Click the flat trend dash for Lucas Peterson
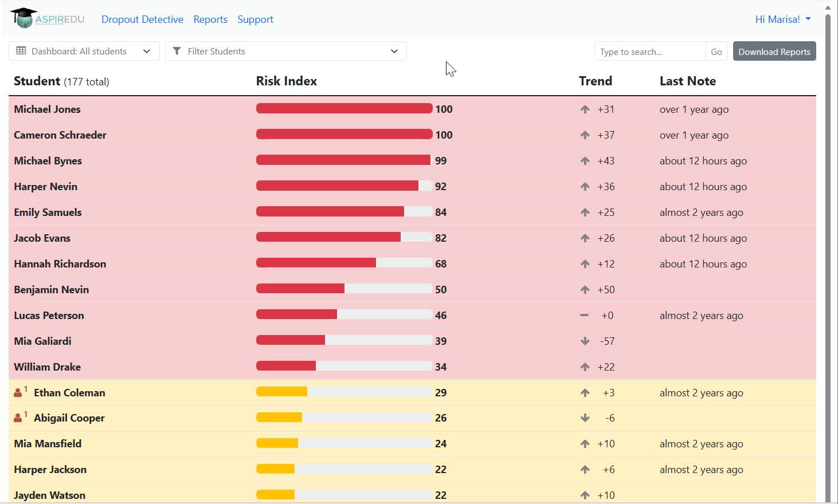838x504 pixels. tap(584, 315)
